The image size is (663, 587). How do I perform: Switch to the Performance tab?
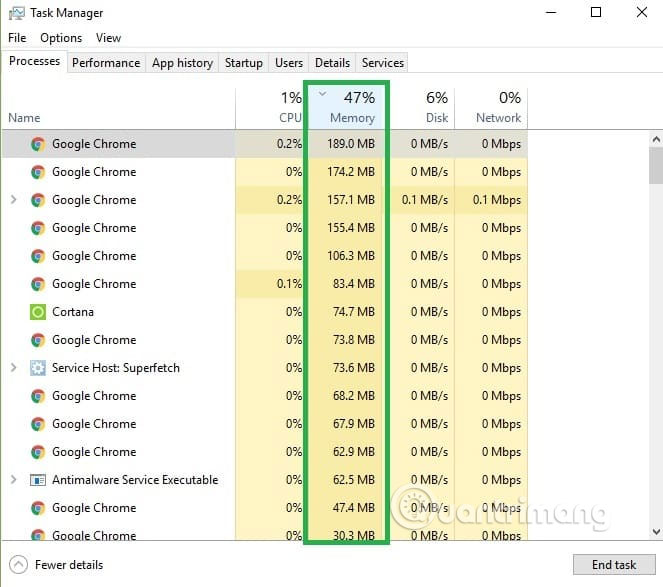coord(106,63)
